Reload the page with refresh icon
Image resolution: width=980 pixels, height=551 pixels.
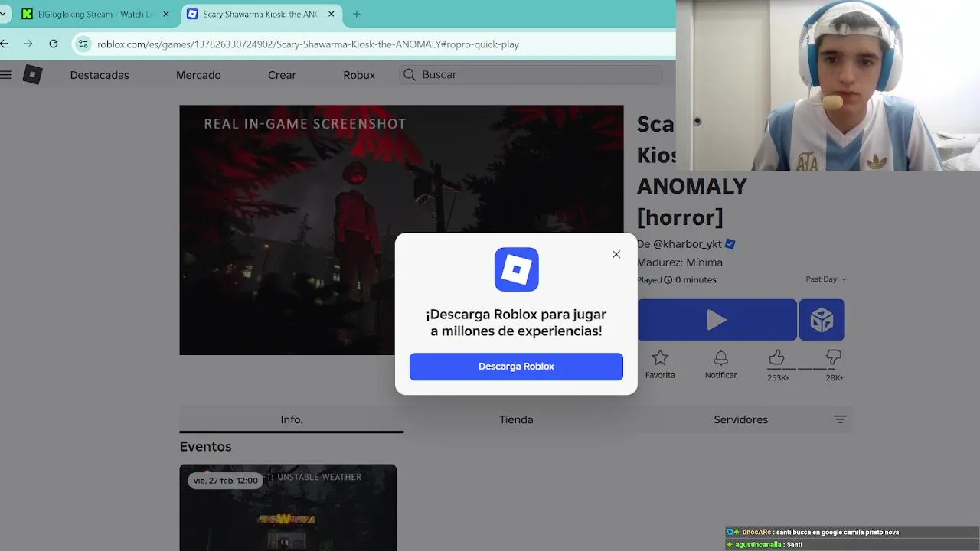click(x=54, y=44)
